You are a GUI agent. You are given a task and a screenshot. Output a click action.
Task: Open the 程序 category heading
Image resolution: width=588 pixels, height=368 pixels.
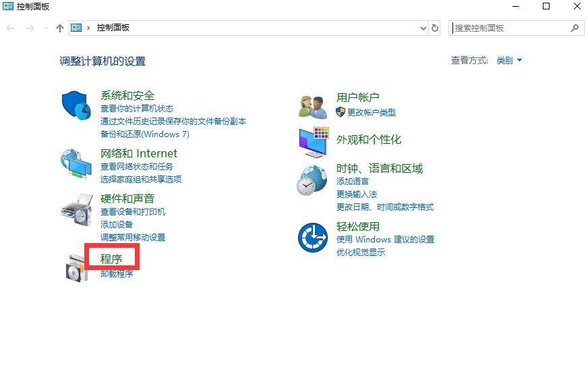[111, 259]
